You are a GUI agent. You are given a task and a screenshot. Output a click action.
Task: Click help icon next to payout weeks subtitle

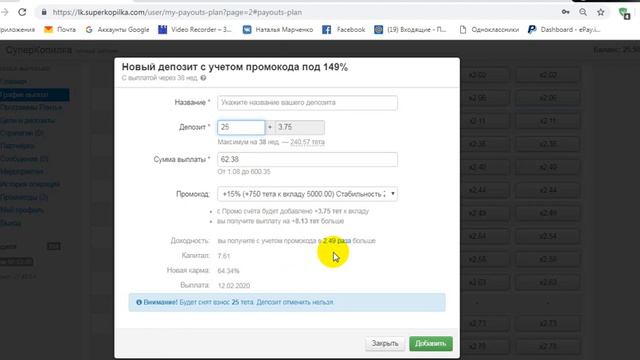coord(203,78)
